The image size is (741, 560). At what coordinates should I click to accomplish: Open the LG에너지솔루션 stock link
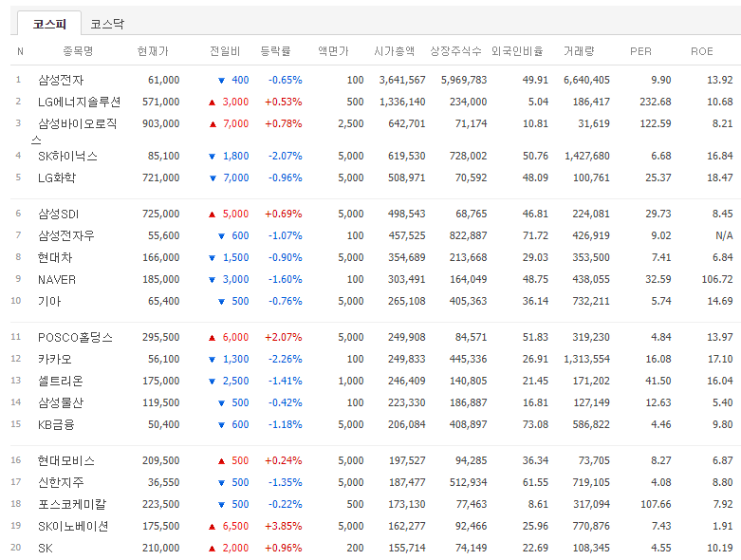80,102
